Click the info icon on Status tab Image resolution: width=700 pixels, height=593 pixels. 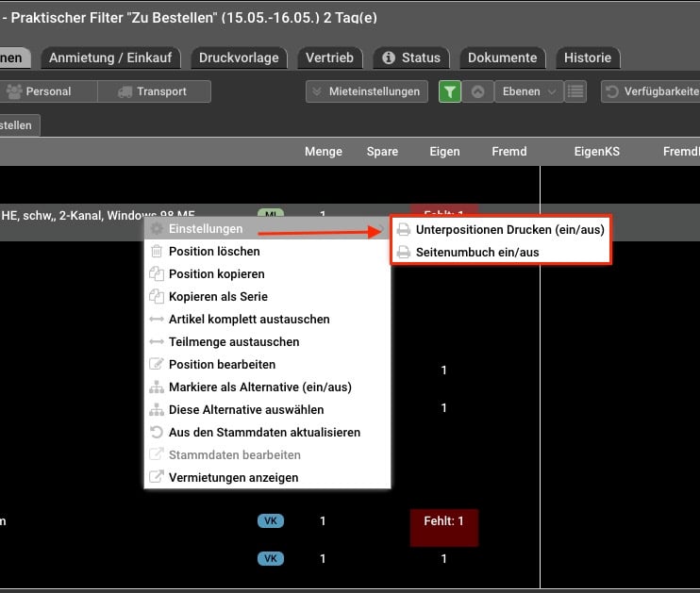[x=389, y=58]
